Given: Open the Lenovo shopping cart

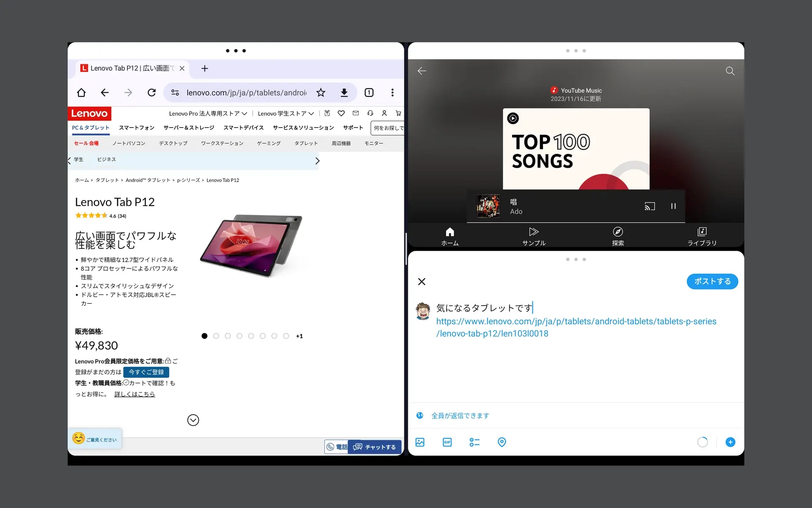Looking at the screenshot, I should 398,113.
